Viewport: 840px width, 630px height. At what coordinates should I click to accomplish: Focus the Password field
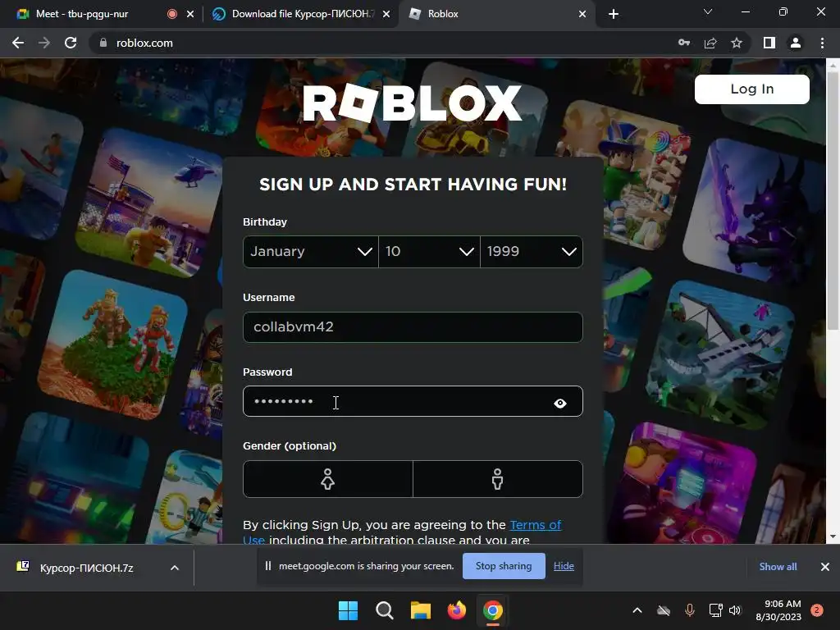click(x=413, y=401)
